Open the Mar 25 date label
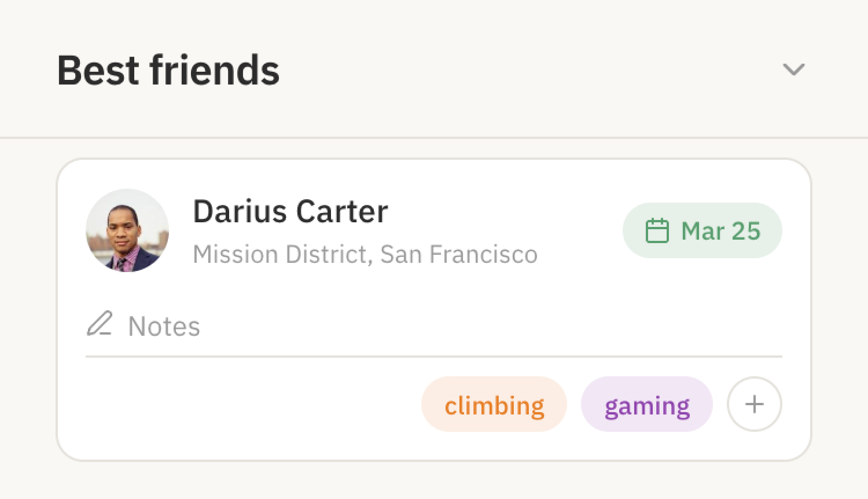The image size is (868, 499). [720, 231]
